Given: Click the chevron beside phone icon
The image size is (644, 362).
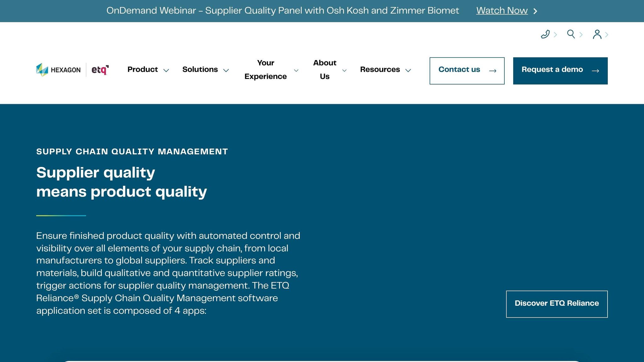Looking at the screenshot, I should pos(555,35).
